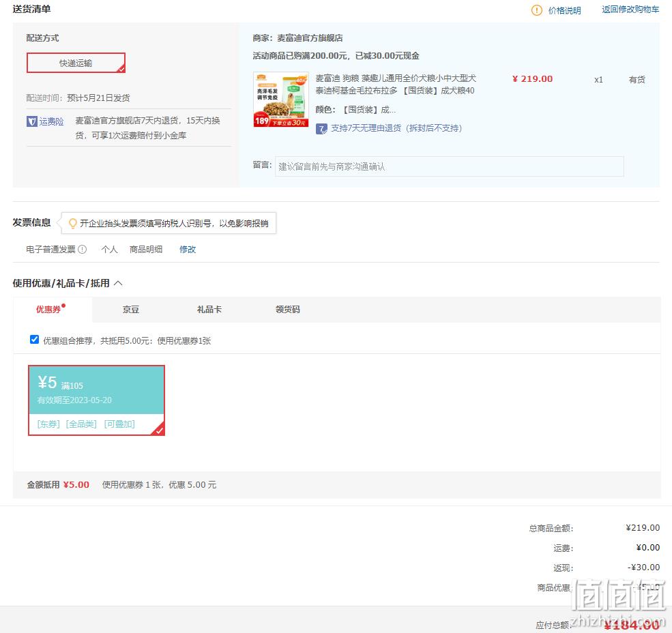Click the x1 quantity text
This screenshot has width=672, height=633.
pos(598,80)
